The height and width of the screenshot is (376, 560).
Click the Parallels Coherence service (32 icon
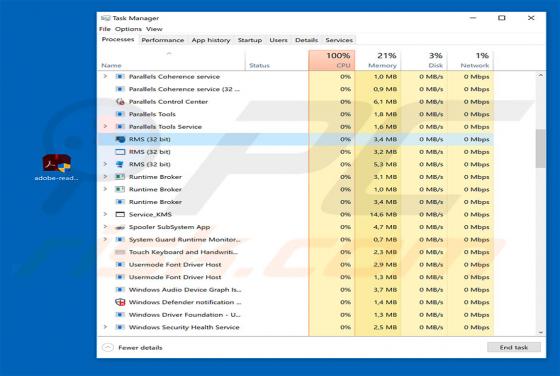(x=120, y=89)
